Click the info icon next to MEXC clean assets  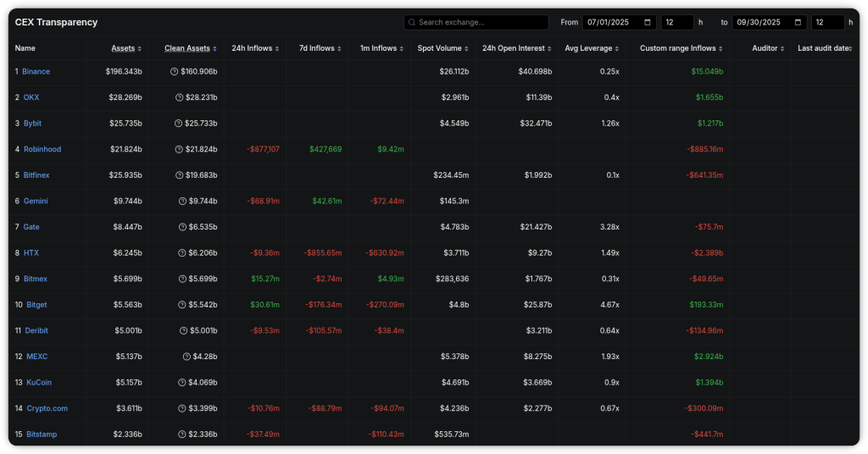pyautogui.click(x=186, y=357)
